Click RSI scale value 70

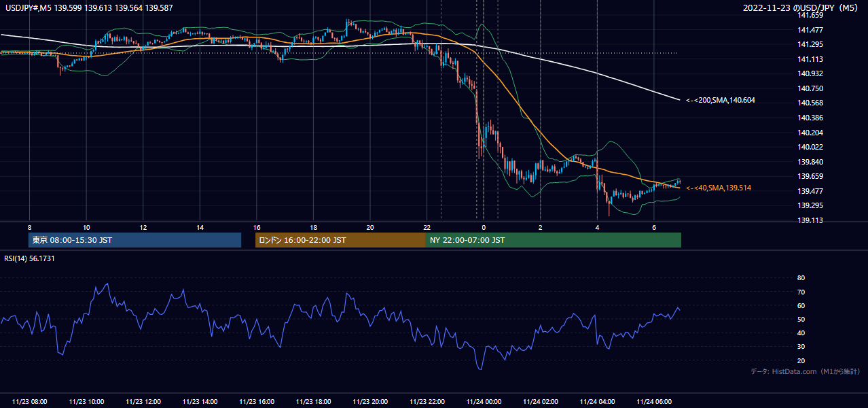[801, 292]
